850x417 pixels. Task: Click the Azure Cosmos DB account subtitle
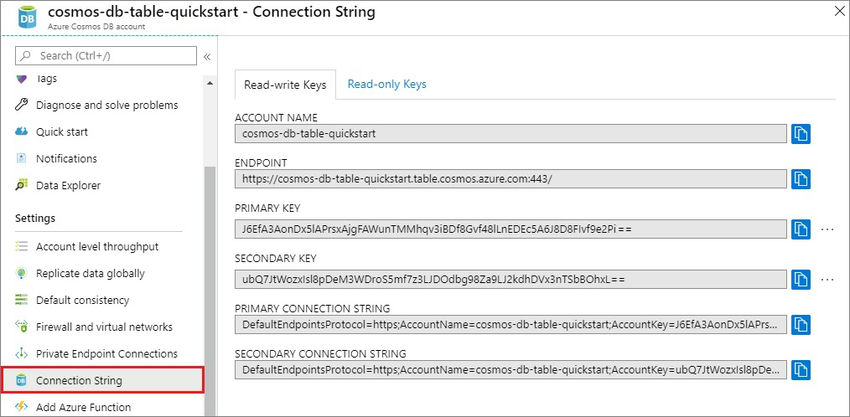pyautogui.click(x=96, y=25)
